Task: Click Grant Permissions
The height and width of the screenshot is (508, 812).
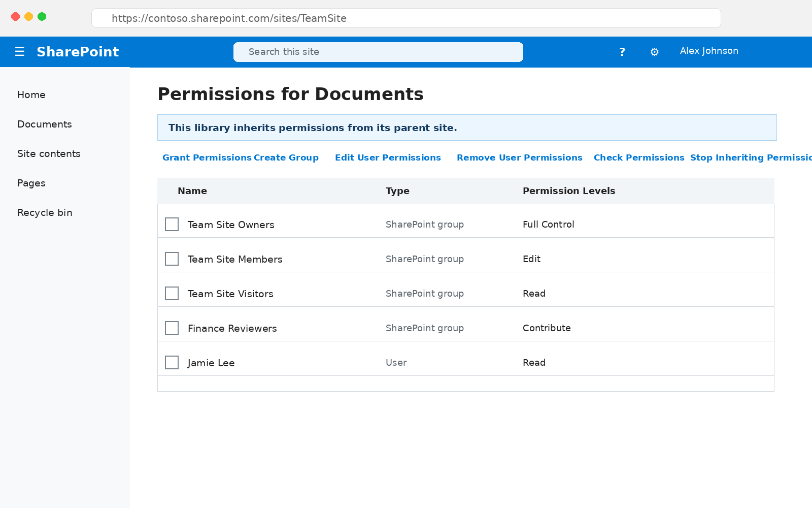Action: 207,157
